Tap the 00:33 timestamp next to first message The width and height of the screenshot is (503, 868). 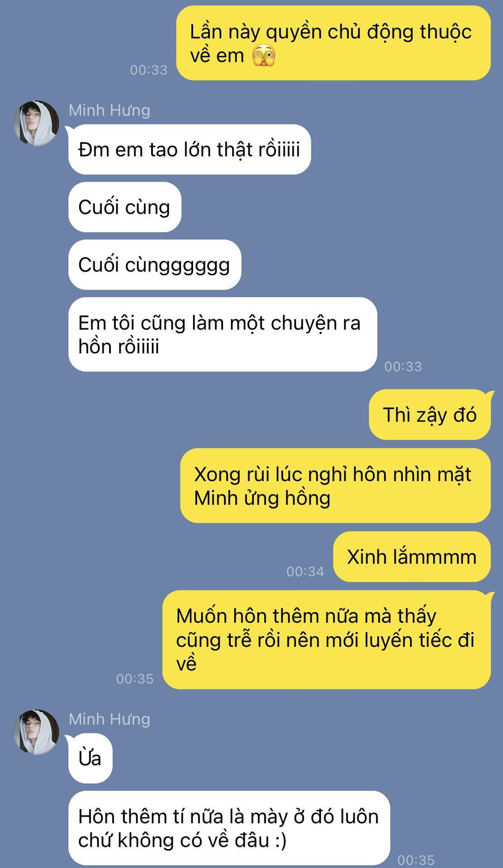click(x=149, y=70)
